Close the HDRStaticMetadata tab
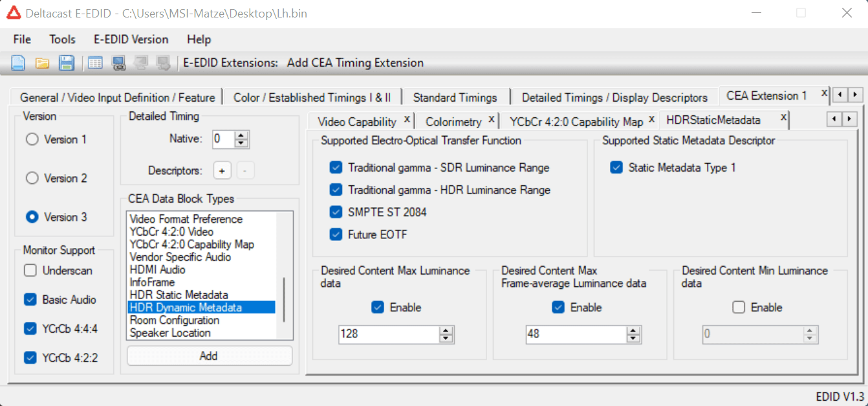868x406 pixels. [783, 117]
